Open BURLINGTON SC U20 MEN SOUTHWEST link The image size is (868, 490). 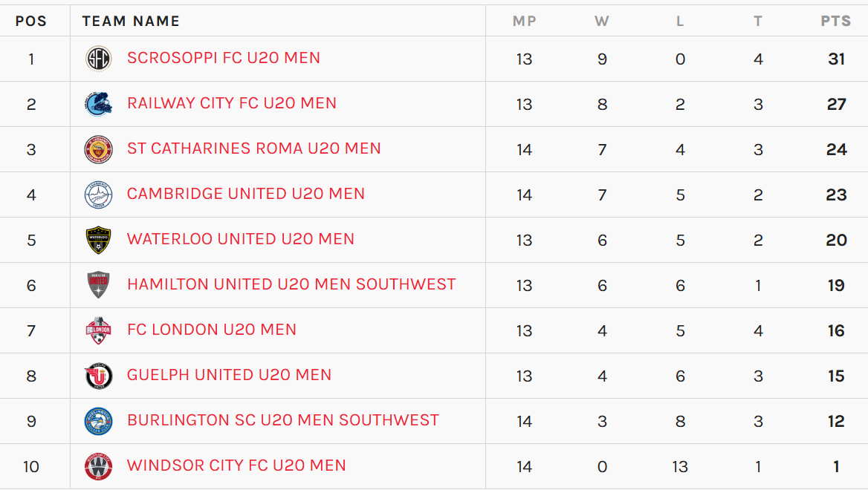point(283,420)
